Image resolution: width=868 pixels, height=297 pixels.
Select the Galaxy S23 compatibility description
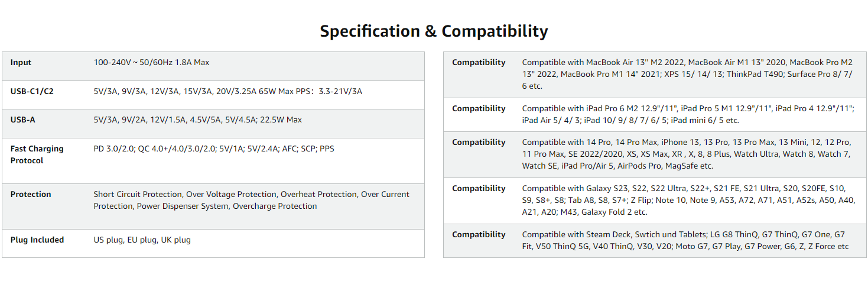point(688,200)
